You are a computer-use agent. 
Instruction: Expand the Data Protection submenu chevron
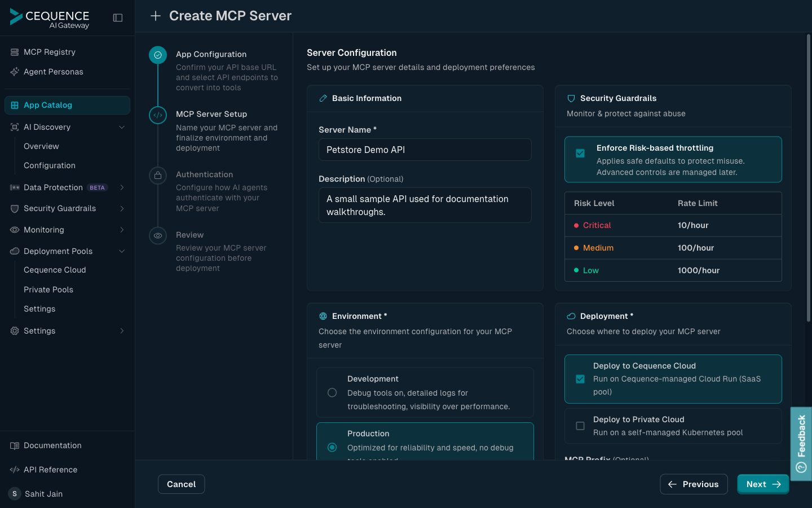[x=122, y=187]
